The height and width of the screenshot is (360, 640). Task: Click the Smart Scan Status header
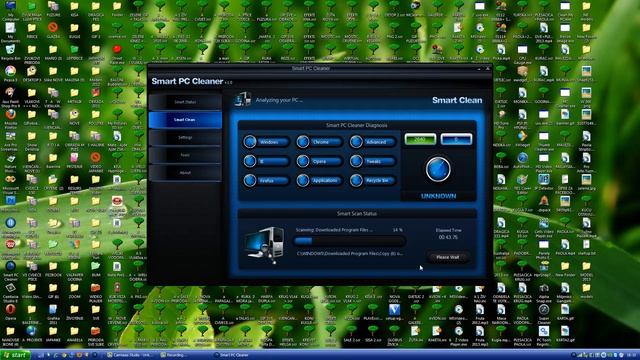pyautogui.click(x=357, y=213)
